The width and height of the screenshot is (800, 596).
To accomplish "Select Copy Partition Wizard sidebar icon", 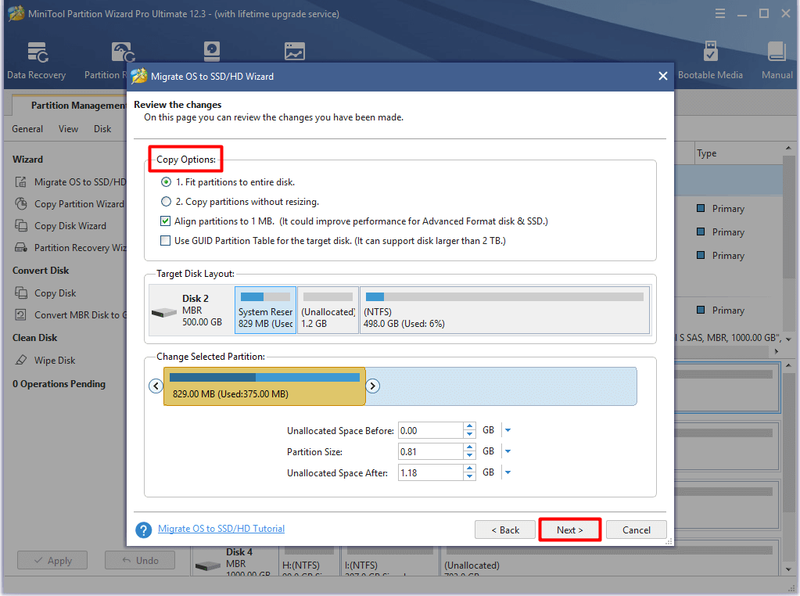I will [x=20, y=204].
